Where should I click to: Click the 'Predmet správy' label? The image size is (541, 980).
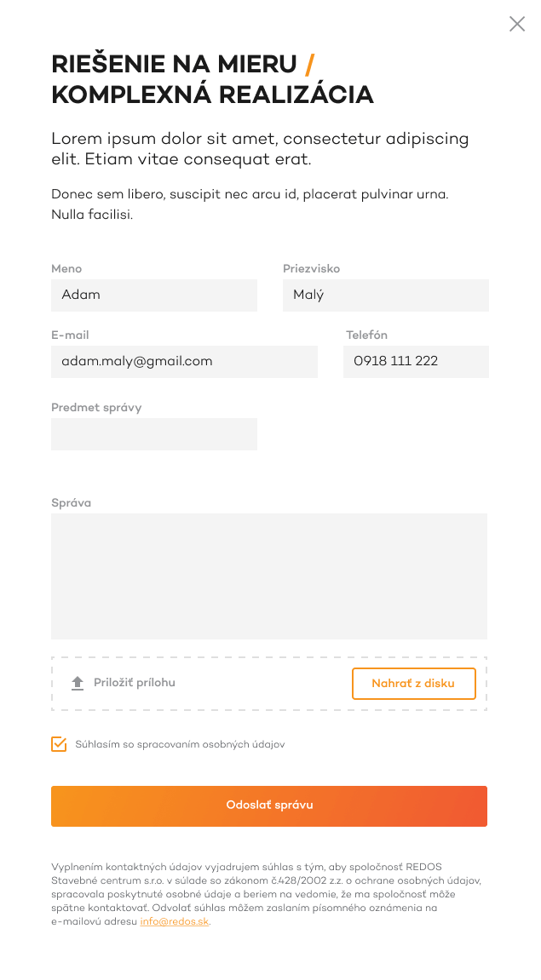pyautogui.click(x=96, y=408)
